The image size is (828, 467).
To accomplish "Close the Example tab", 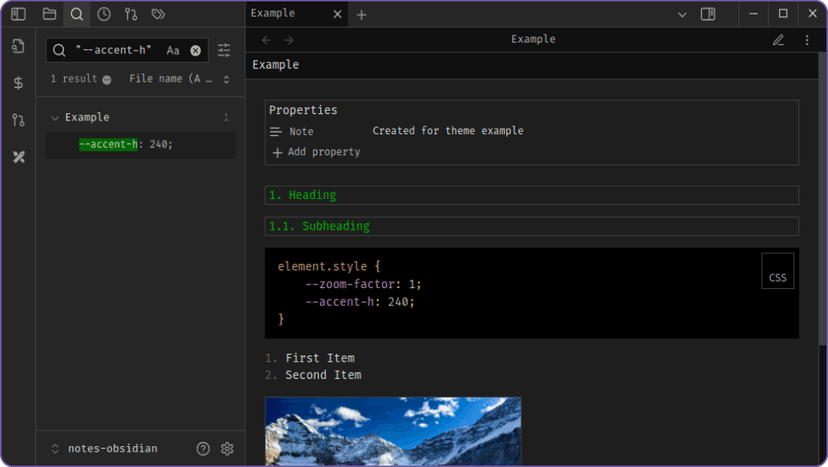I will [x=337, y=14].
